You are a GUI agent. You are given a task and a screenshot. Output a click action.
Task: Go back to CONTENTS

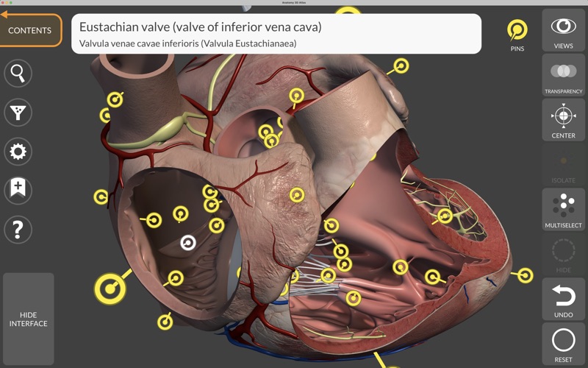pyautogui.click(x=30, y=30)
